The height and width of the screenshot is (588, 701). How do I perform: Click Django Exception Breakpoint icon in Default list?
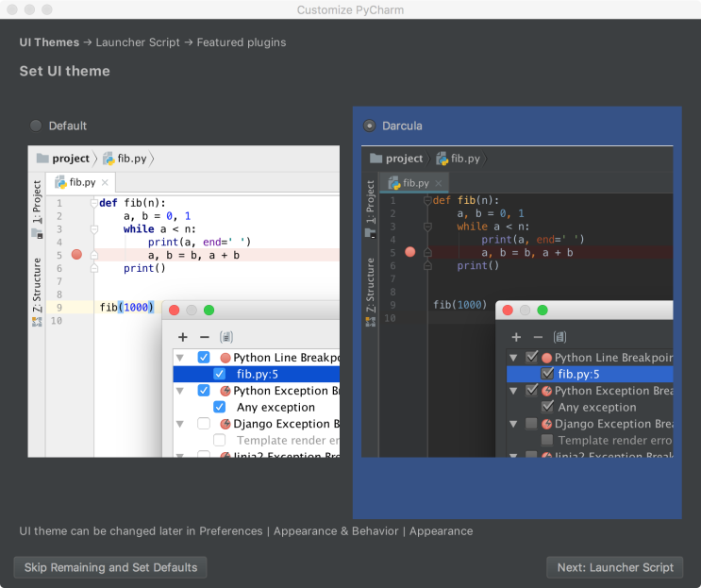point(225,424)
